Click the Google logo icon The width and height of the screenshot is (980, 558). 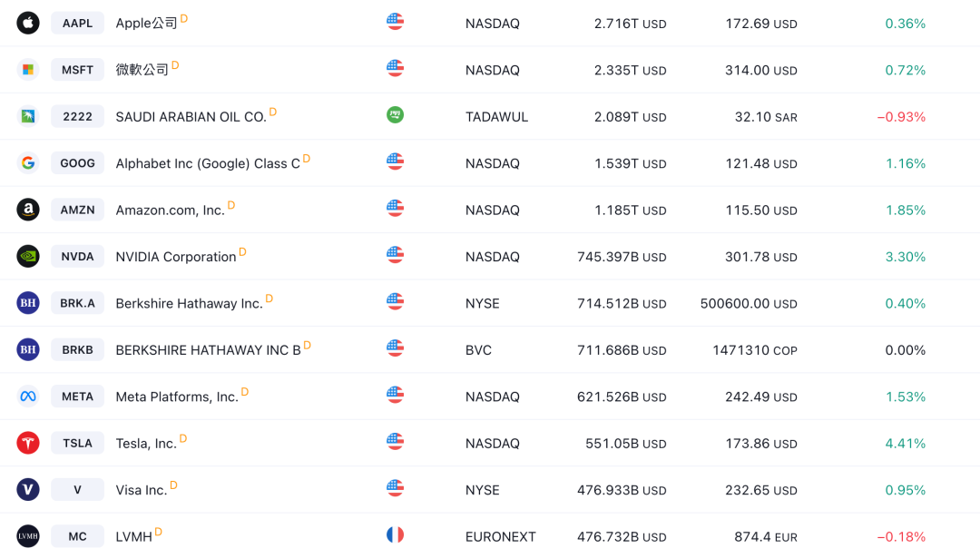(28, 163)
